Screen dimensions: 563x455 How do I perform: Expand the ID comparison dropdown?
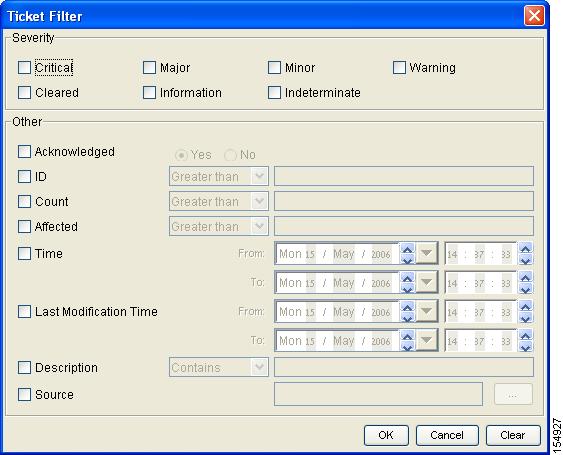(x=259, y=176)
